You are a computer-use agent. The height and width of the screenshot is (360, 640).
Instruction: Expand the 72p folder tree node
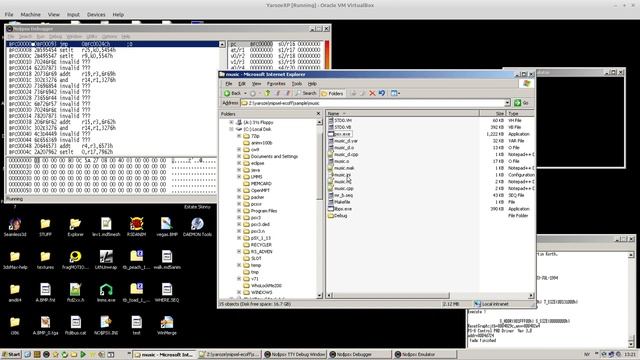click(x=239, y=136)
